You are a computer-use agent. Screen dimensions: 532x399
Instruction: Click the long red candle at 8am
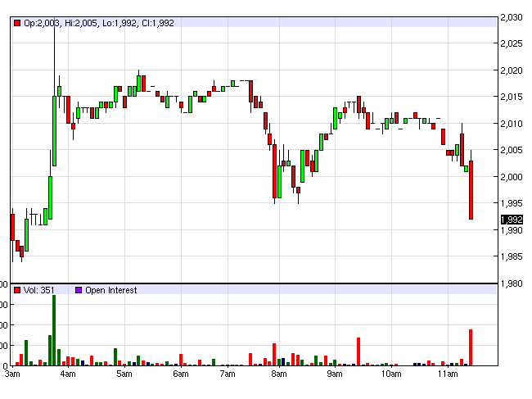[274, 171]
